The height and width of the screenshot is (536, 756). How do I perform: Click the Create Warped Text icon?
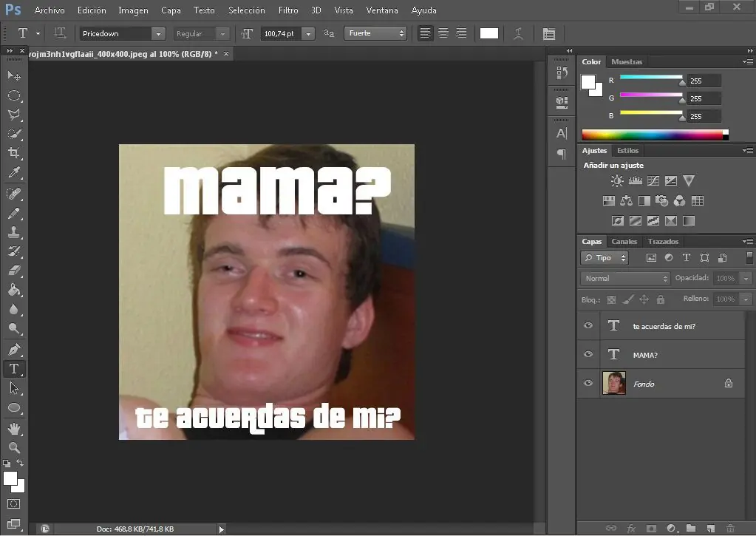point(518,34)
